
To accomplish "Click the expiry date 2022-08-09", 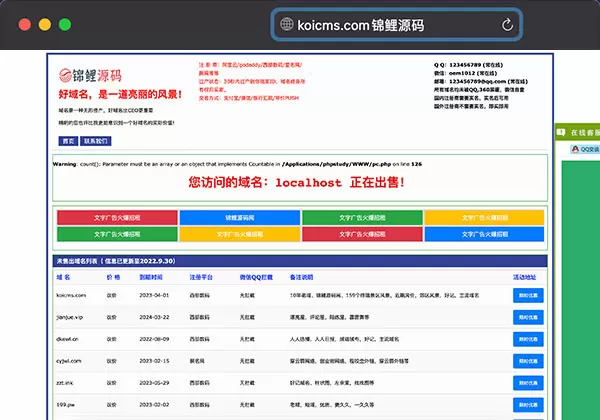I will tap(154, 339).
